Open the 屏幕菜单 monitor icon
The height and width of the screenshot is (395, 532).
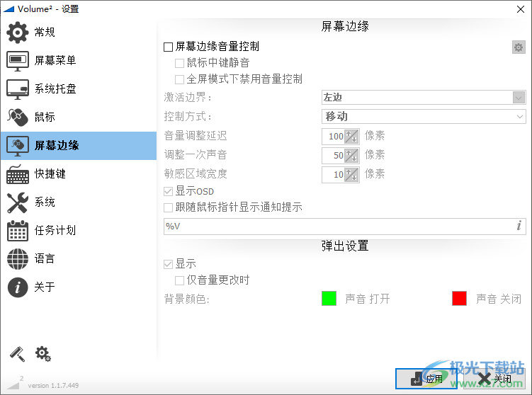(x=18, y=61)
